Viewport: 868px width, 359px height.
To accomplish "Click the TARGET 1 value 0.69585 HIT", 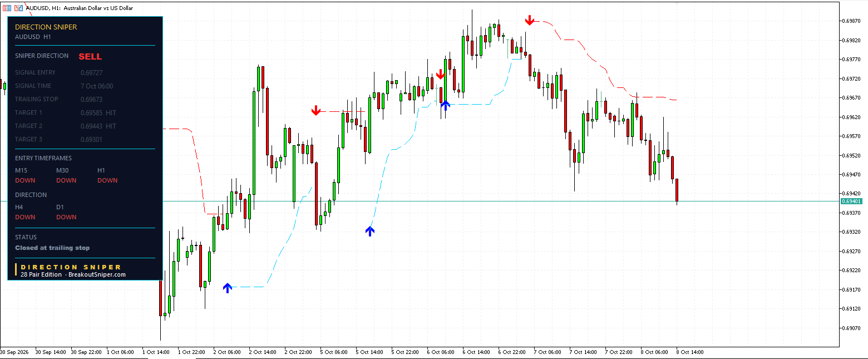I will [x=98, y=112].
